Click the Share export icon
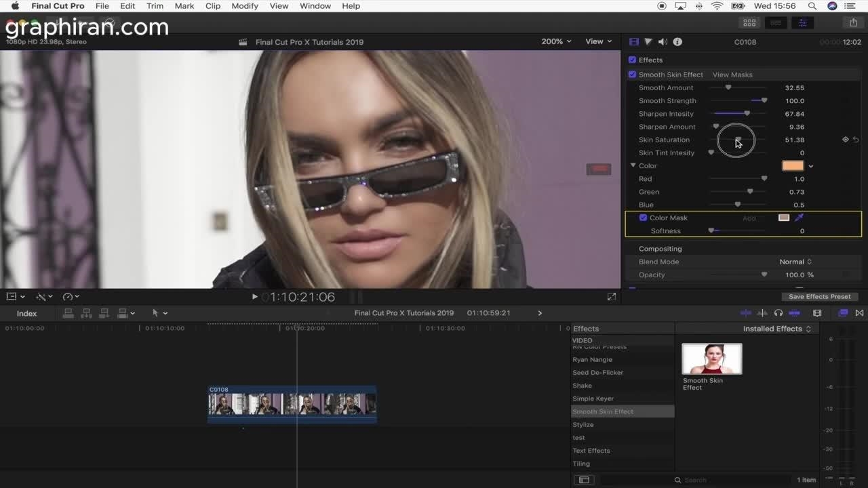868x488 pixels. tap(853, 23)
